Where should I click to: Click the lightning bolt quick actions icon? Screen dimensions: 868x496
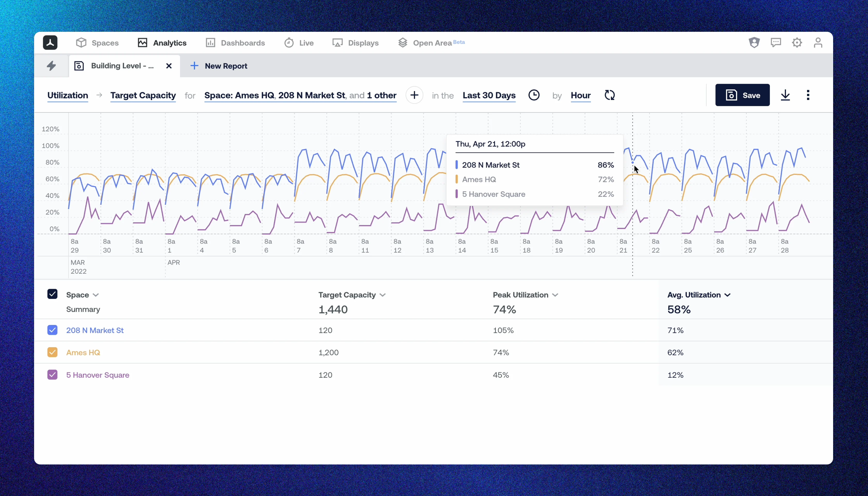click(x=51, y=66)
